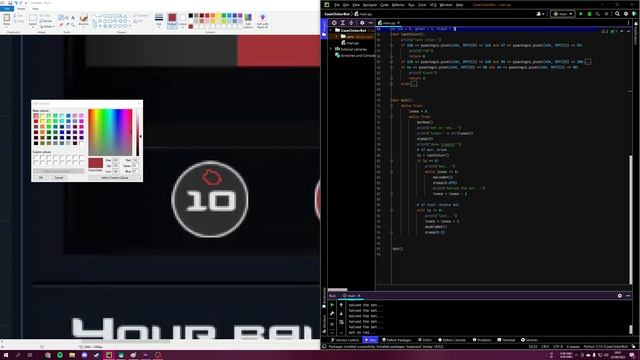Open the Python Packages tool tab

coord(397,340)
